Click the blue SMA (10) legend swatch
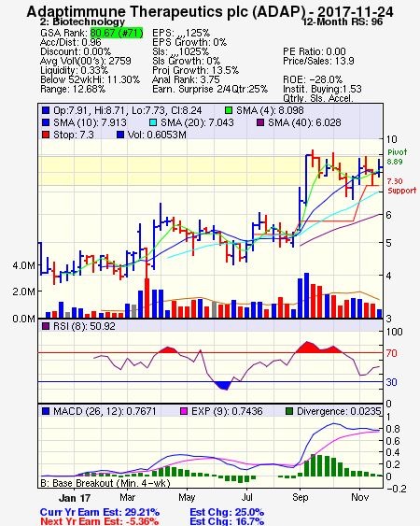420x526 pixels. [46, 122]
